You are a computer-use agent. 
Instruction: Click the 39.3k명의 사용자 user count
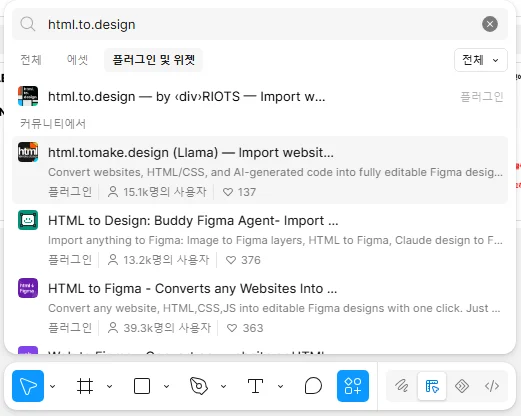click(x=159, y=328)
